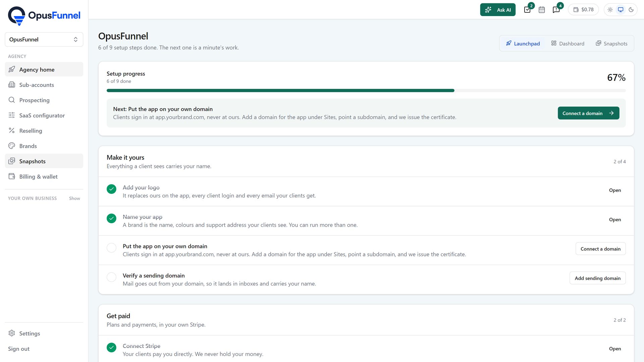Image resolution: width=644 pixels, height=362 pixels.
Task: Click the Brands palette icon
Action: tap(12, 146)
